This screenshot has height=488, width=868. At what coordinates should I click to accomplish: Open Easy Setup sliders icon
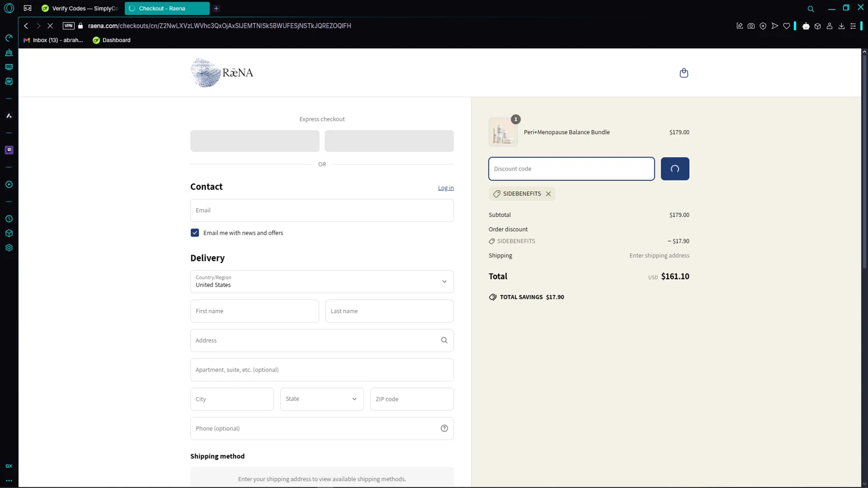click(x=853, y=26)
